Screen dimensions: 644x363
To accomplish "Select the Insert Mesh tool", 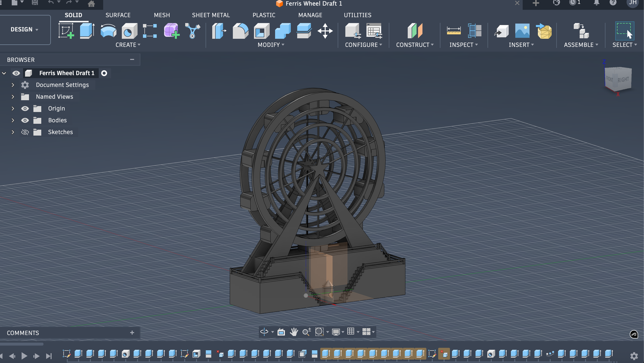I will coord(544,31).
